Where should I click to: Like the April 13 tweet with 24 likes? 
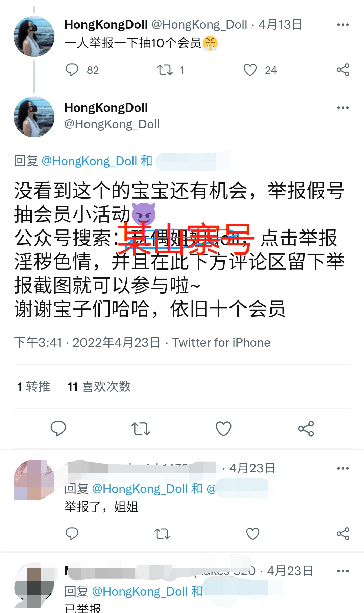point(250,70)
